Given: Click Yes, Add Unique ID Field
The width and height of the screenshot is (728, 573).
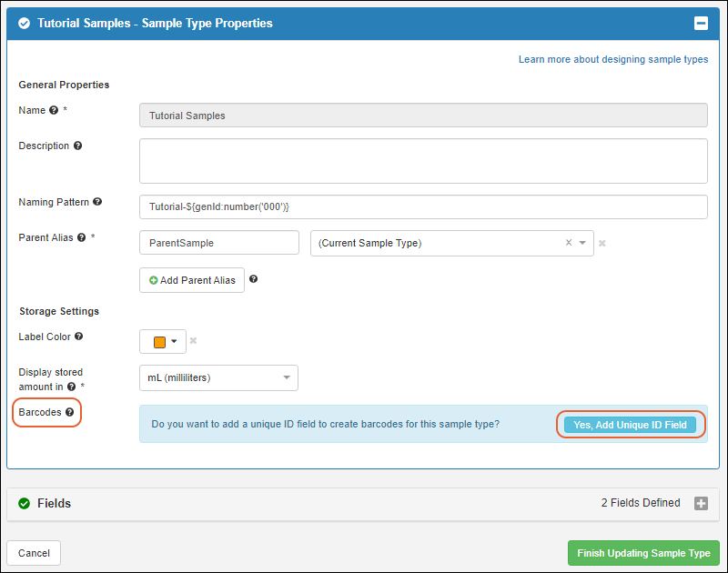Looking at the screenshot, I should 630,425.
